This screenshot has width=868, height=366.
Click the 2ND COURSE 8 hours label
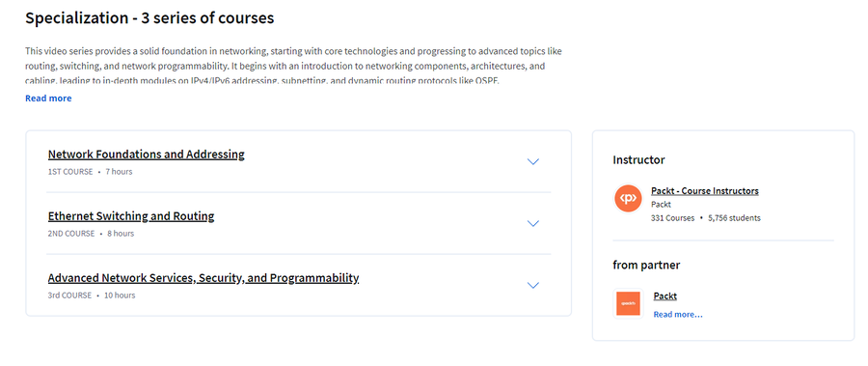91,234
